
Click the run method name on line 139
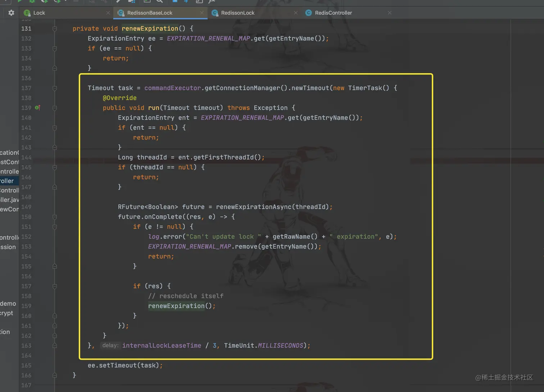tap(154, 108)
